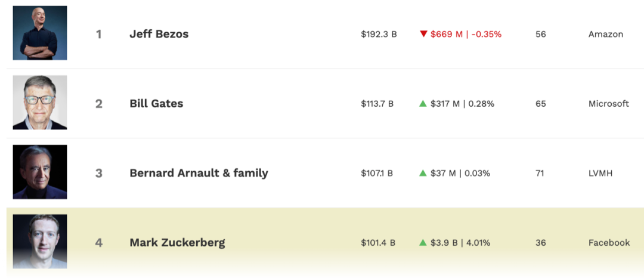
Task: Click the Bernard Arnault & family name
Action: [199, 173]
